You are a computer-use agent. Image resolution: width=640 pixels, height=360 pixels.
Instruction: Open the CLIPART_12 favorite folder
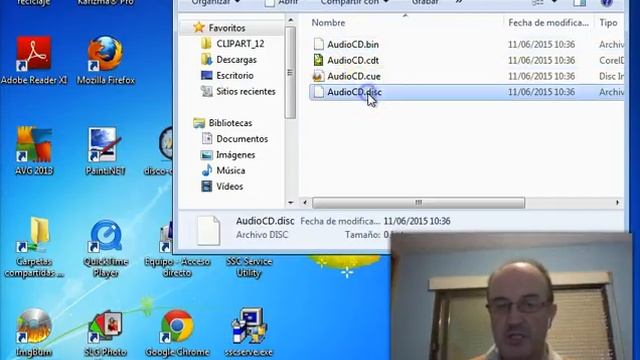[x=240, y=44]
